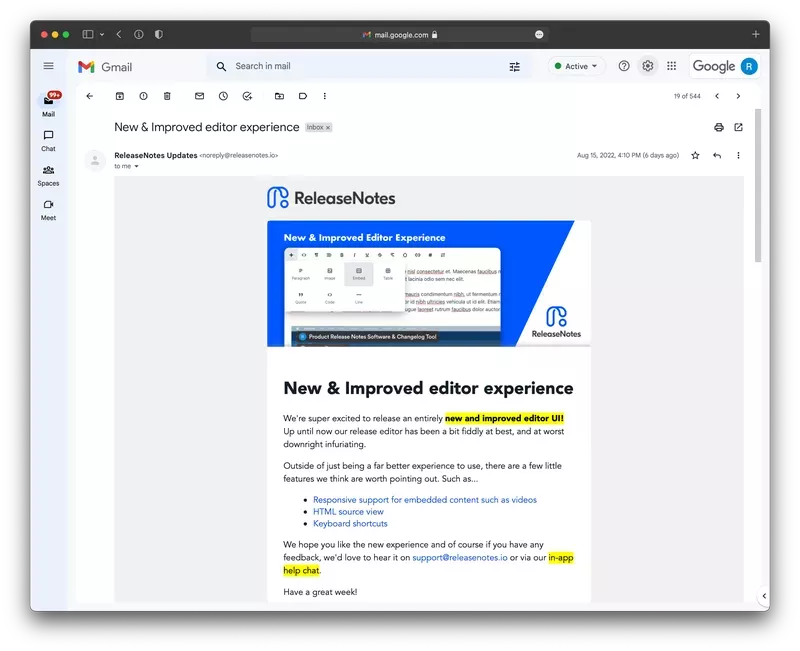Expand the recipient details under 'to me'
The image size is (800, 651).
[x=137, y=166]
